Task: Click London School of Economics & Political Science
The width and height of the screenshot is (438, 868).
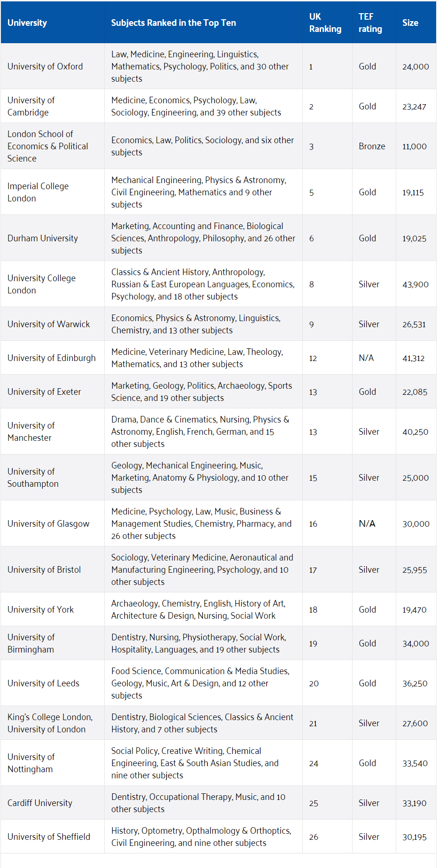Action: pyautogui.click(x=47, y=146)
